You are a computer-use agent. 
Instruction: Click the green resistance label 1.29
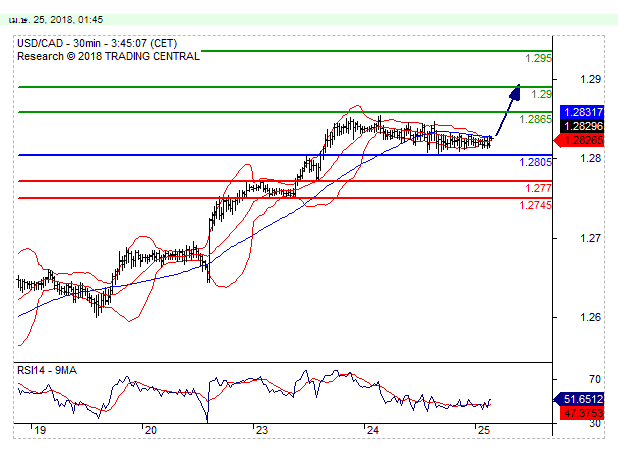click(x=542, y=94)
